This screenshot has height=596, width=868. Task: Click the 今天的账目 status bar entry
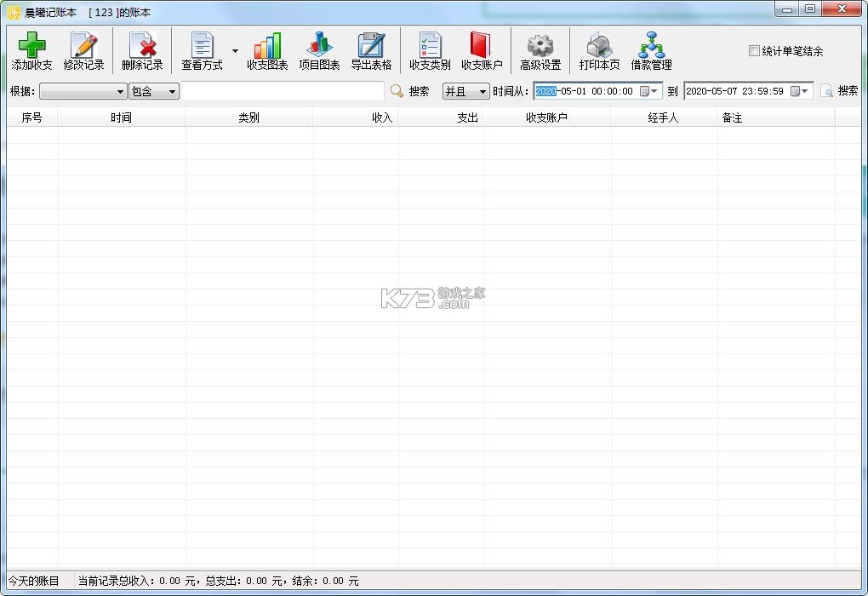click(34, 581)
